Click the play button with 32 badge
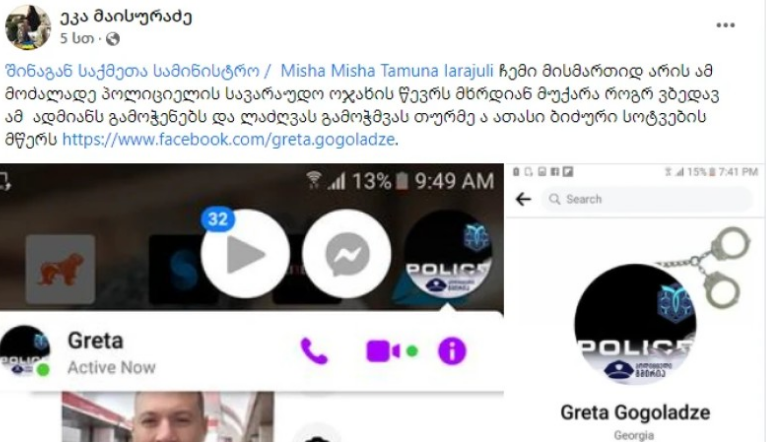 pos(245,254)
